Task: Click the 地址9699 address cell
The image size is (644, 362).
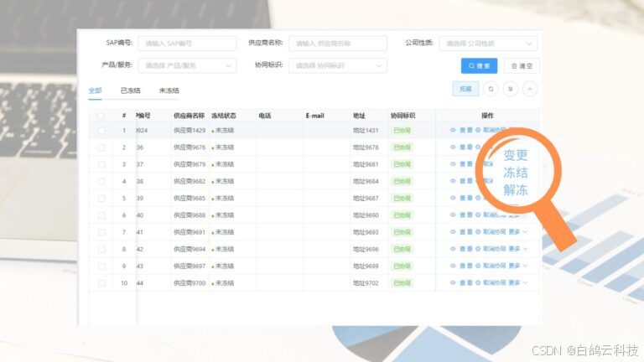Action: pos(366,266)
